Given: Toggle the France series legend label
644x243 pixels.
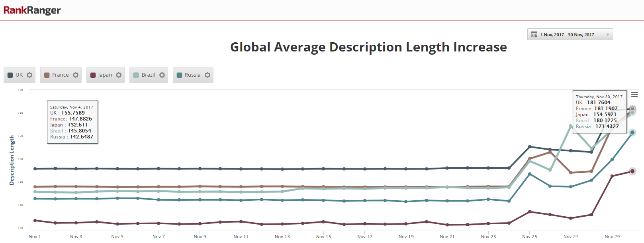Looking at the screenshot, I should pos(60,75).
